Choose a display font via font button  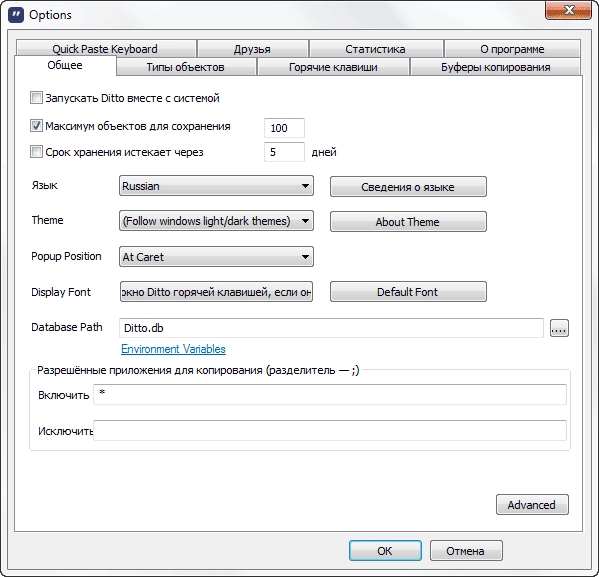click(x=216, y=292)
